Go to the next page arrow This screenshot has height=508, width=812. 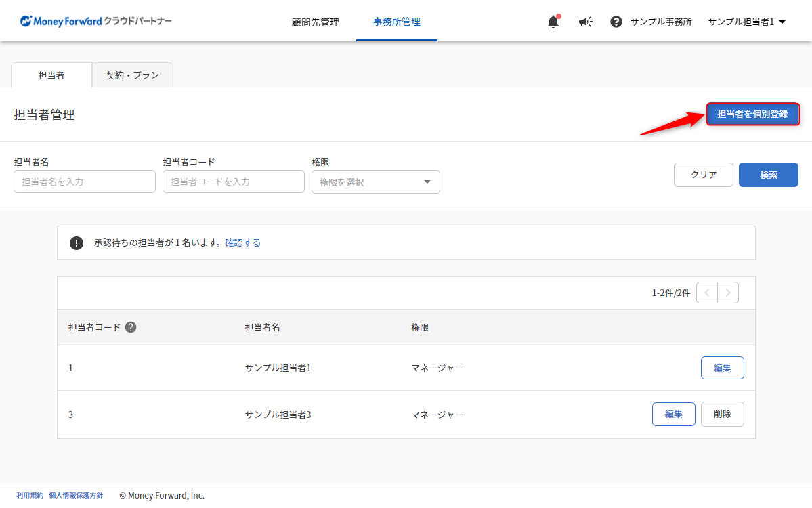[x=728, y=293]
